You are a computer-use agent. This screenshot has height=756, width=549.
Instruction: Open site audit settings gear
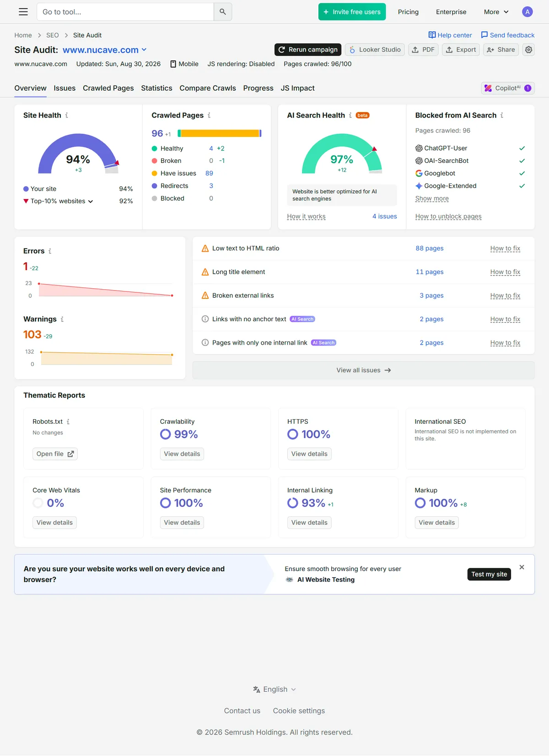(529, 49)
